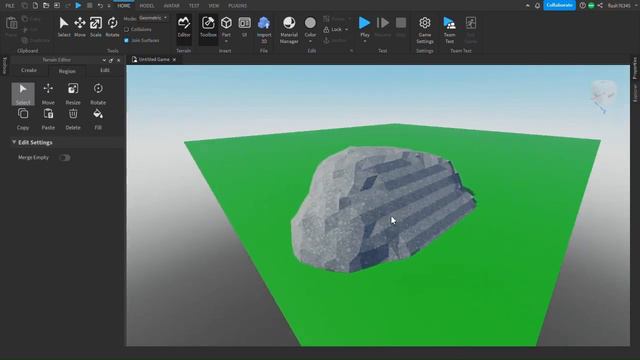640x360 pixels.
Task: Open the UI insert tool
Action: 244,27
